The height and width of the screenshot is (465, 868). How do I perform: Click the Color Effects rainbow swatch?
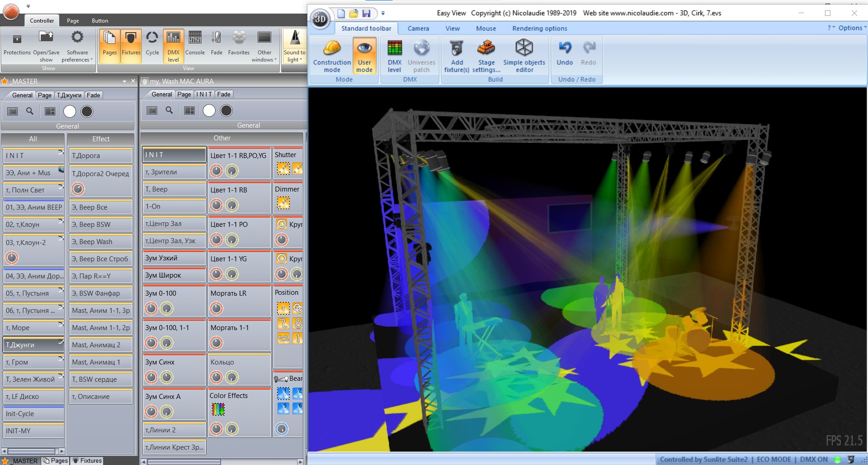click(x=218, y=409)
